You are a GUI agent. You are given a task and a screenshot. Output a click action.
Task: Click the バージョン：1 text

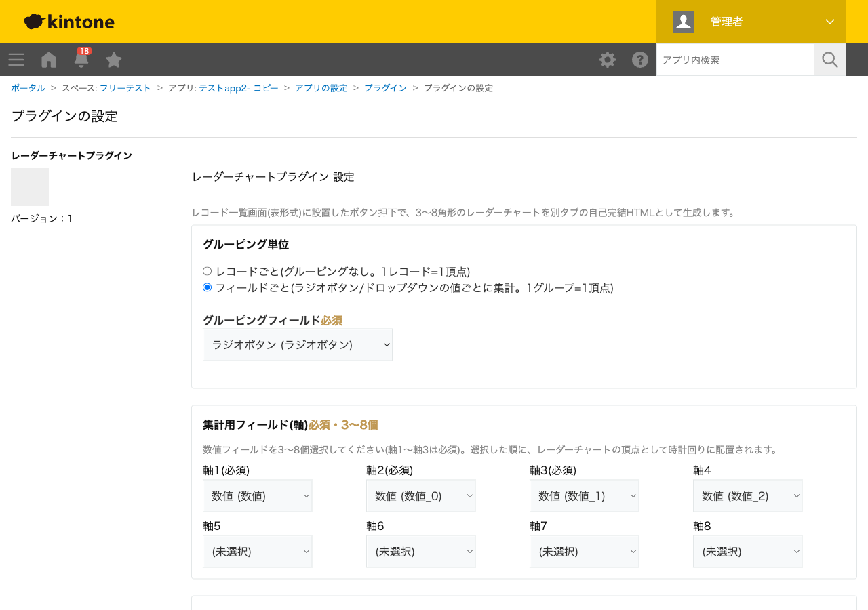pos(42,218)
